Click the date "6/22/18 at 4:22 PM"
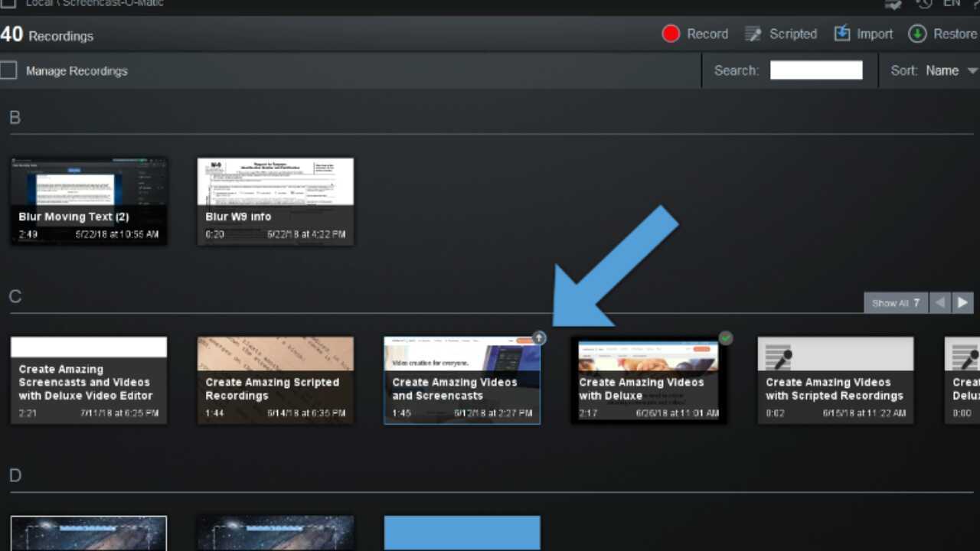This screenshot has width=980, height=551. [x=306, y=234]
